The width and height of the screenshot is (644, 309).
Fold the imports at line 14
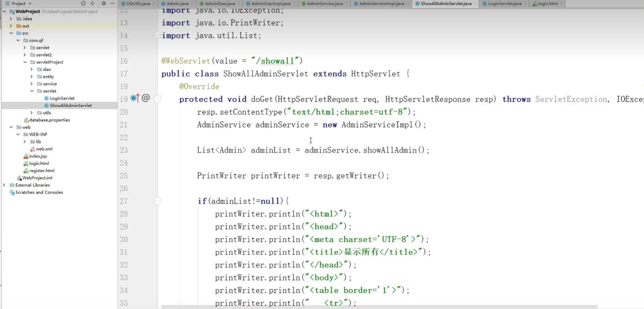tap(158, 35)
